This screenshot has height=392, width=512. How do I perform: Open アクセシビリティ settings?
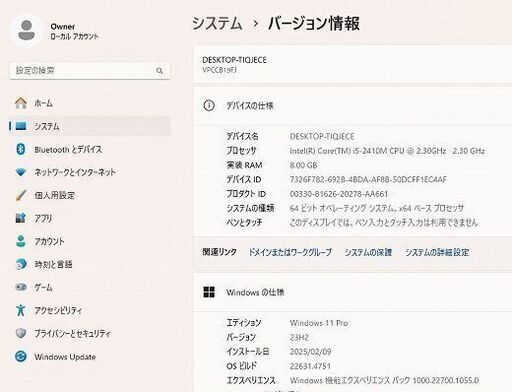pyautogui.click(x=90, y=310)
